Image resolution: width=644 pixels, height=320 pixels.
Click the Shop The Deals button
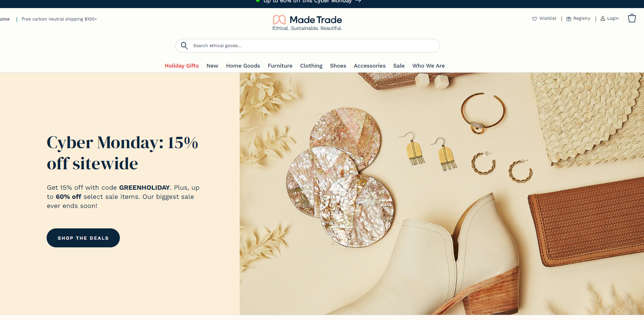coord(83,238)
